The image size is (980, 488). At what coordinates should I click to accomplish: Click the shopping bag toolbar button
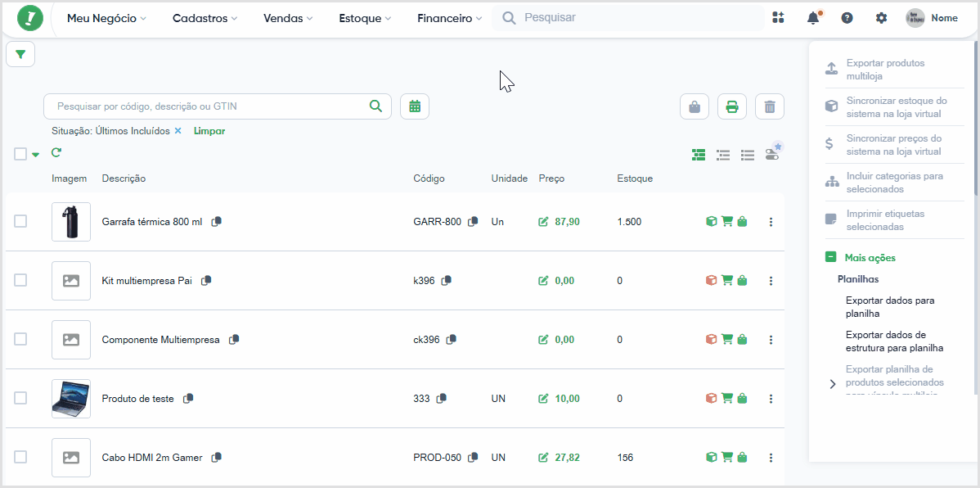click(695, 107)
